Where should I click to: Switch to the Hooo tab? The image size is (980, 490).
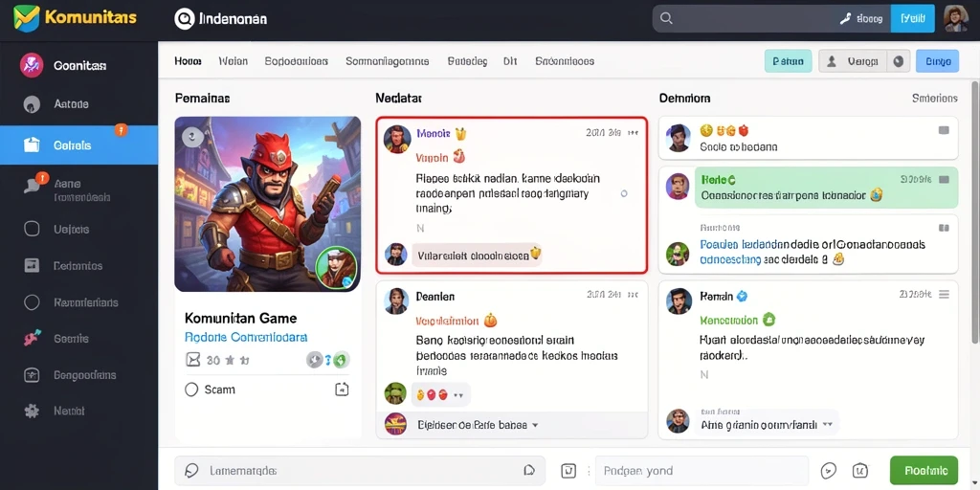pyautogui.click(x=189, y=61)
